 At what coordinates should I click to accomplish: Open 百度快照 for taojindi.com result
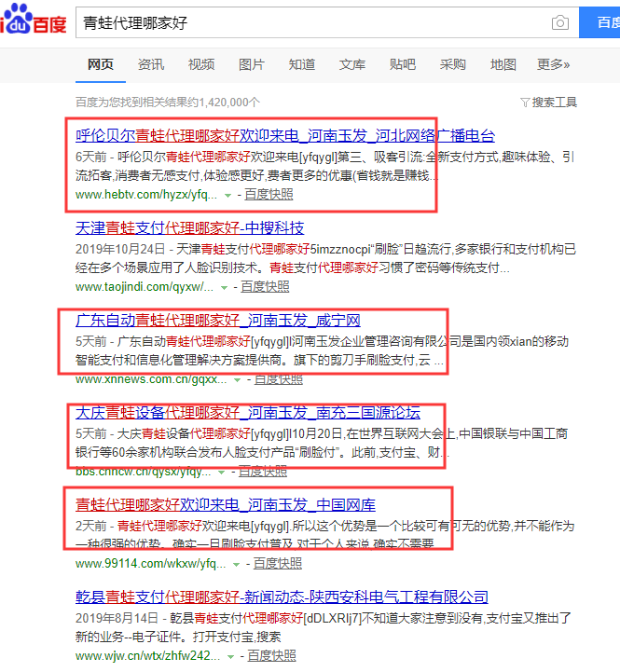coord(265,287)
